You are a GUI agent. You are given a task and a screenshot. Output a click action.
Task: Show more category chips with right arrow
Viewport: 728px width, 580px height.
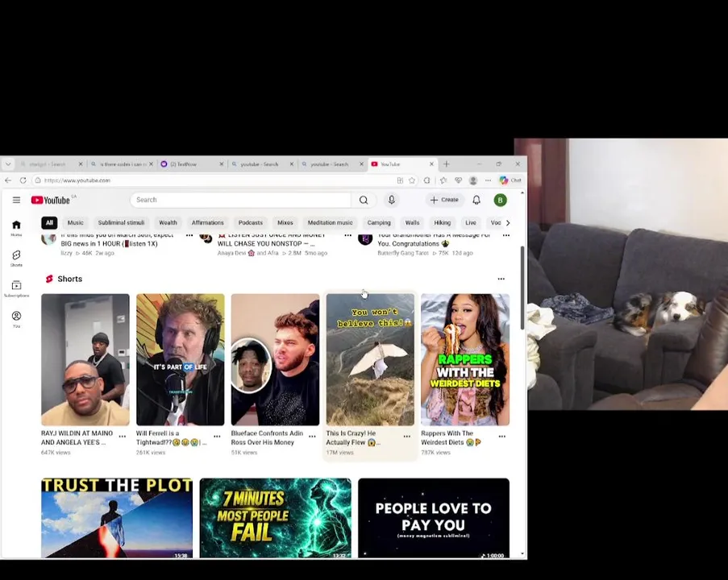click(x=508, y=222)
